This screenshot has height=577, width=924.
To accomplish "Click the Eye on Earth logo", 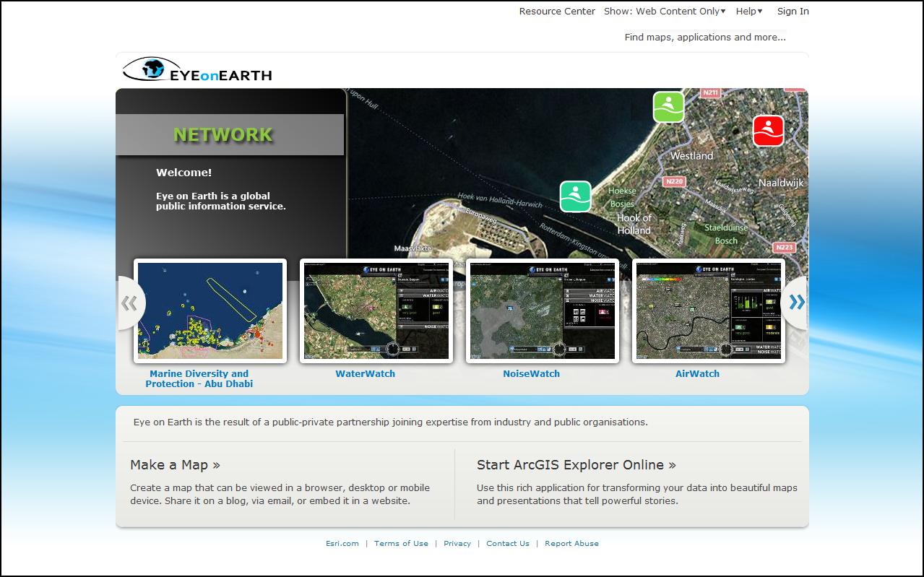I will (197, 69).
